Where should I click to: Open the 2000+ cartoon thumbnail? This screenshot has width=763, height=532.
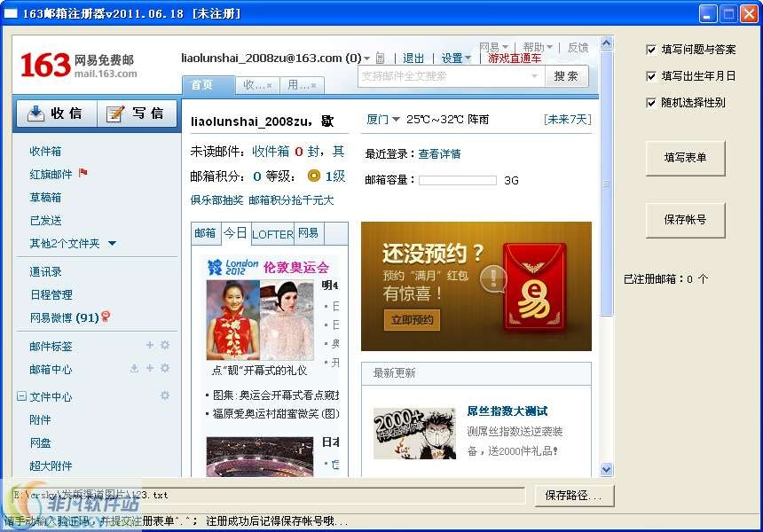[x=414, y=434]
